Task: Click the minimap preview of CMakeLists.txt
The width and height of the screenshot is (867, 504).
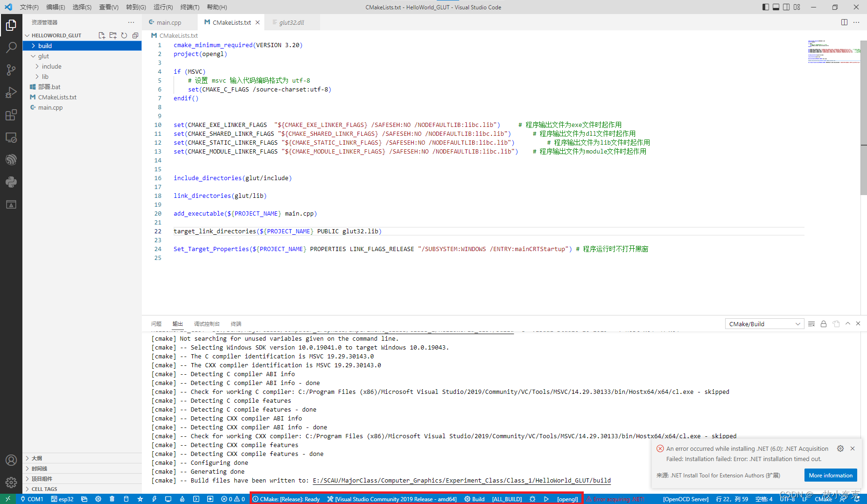Action: coord(833,51)
